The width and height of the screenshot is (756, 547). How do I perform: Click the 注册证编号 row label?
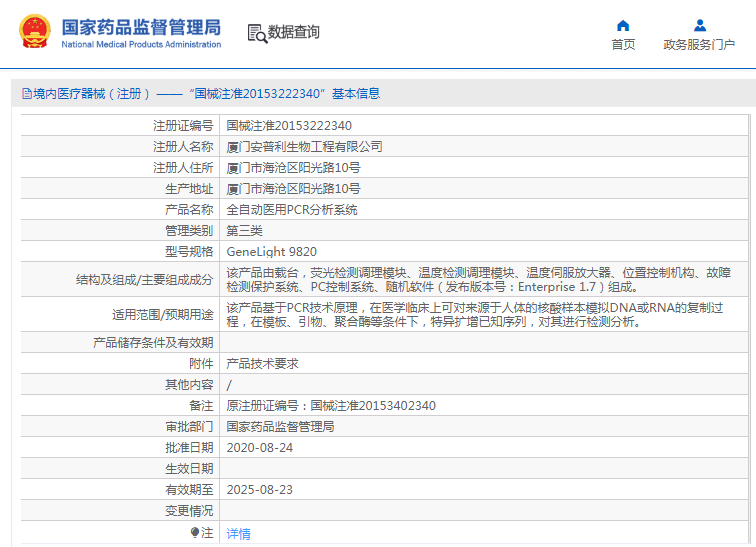click(183, 126)
